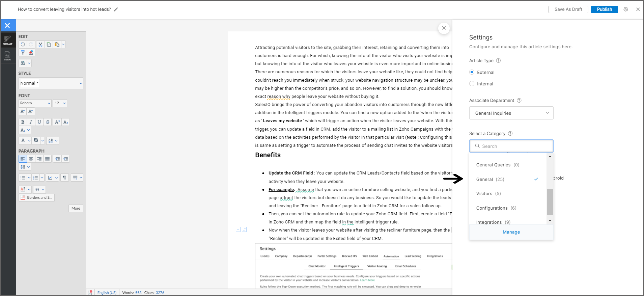The image size is (644, 296).
Task: Select the Internal article type
Action: (x=472, y=84)
